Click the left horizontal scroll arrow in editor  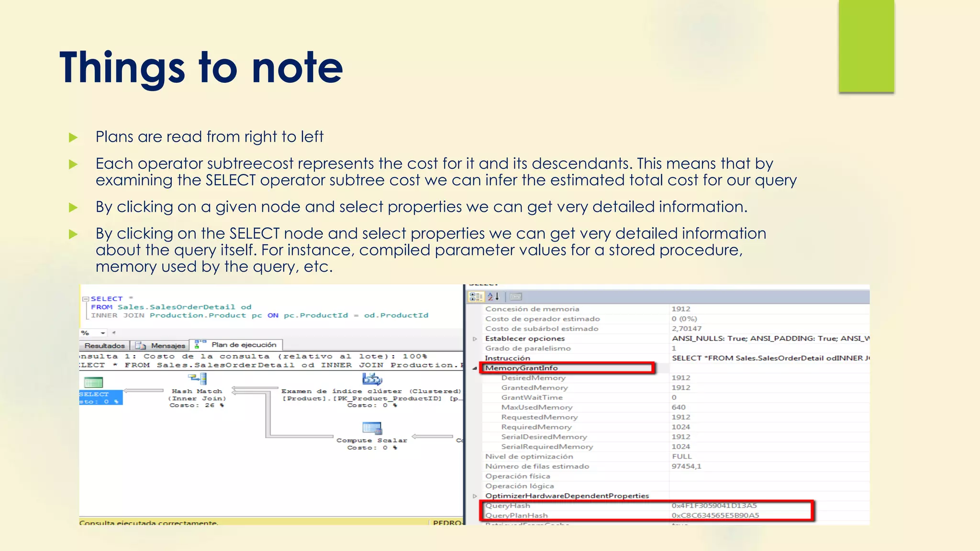(x=114, y=333)
